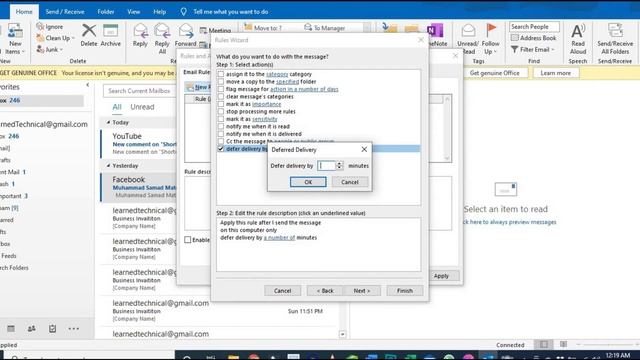This screenshot has height=360, width=640.
Task: Collapse the Yesterday message group
Action: pos(108,166)
